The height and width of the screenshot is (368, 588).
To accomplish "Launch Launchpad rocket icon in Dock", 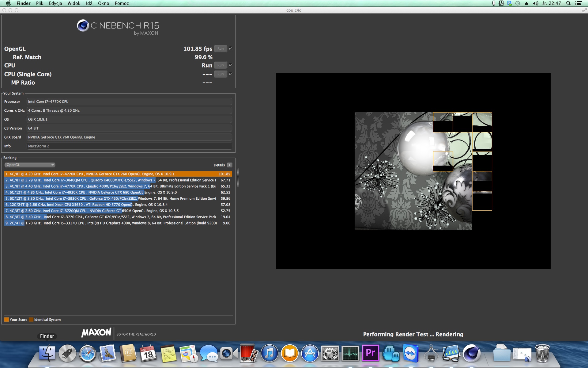I will tap(67, 353).
